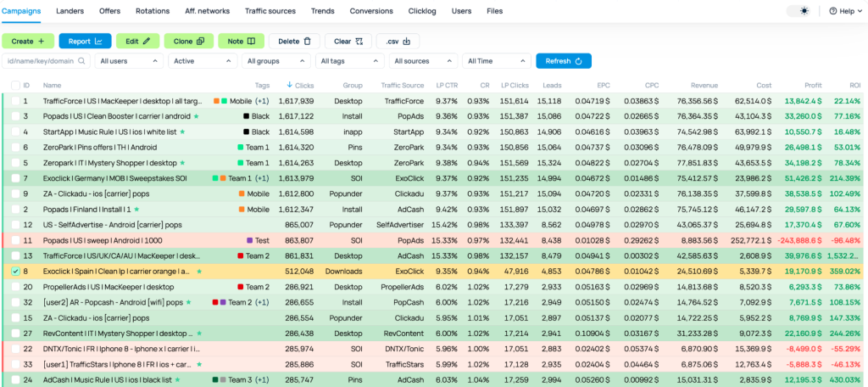
Task: Export table as .csv
Action: (398, 41)
